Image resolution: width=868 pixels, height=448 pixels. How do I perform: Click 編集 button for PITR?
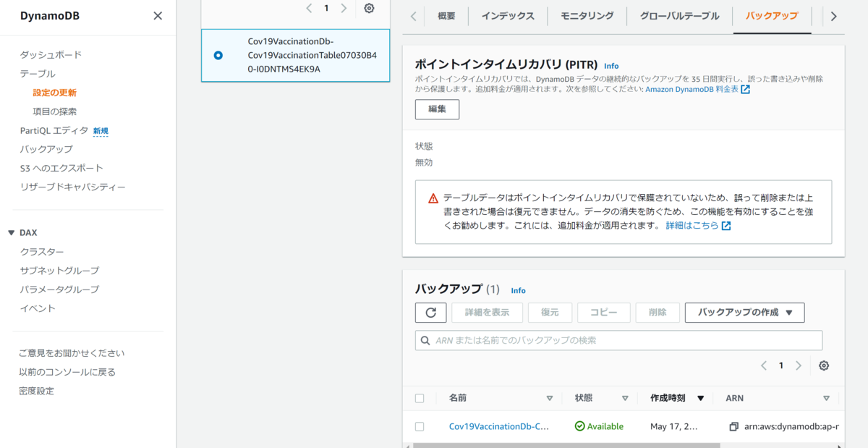[437, 109]
